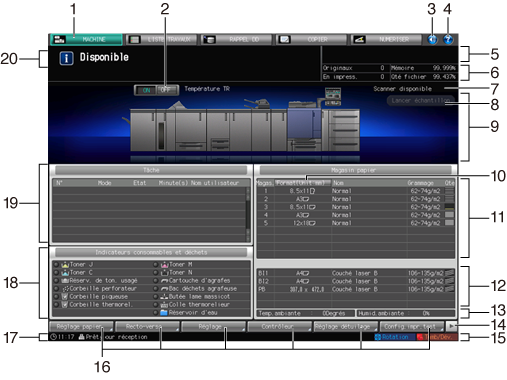Click the Toner M cartridge icon
Image resolution: width=507 pixels, height=380 pixels.
165,265
